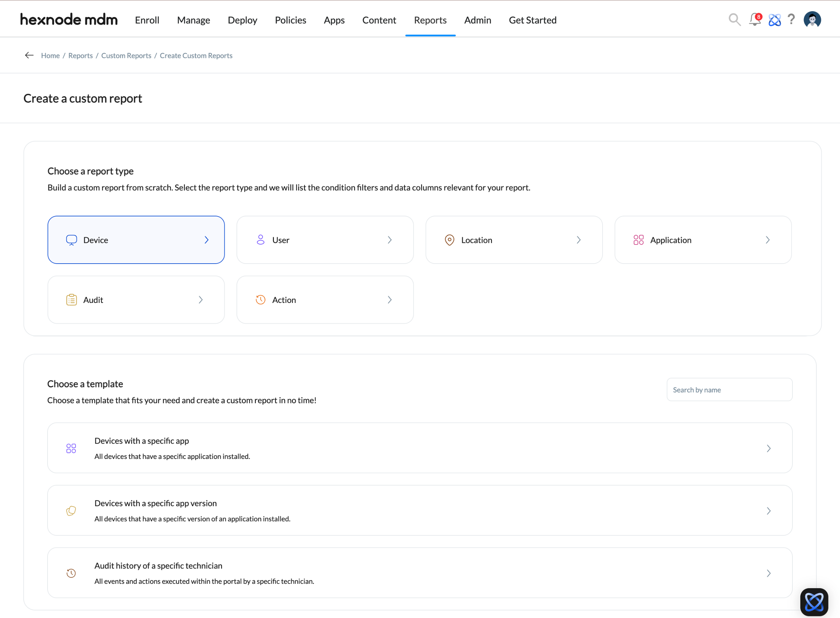
Task: Open the Manage tab
Action: click(x=194, y=20)
